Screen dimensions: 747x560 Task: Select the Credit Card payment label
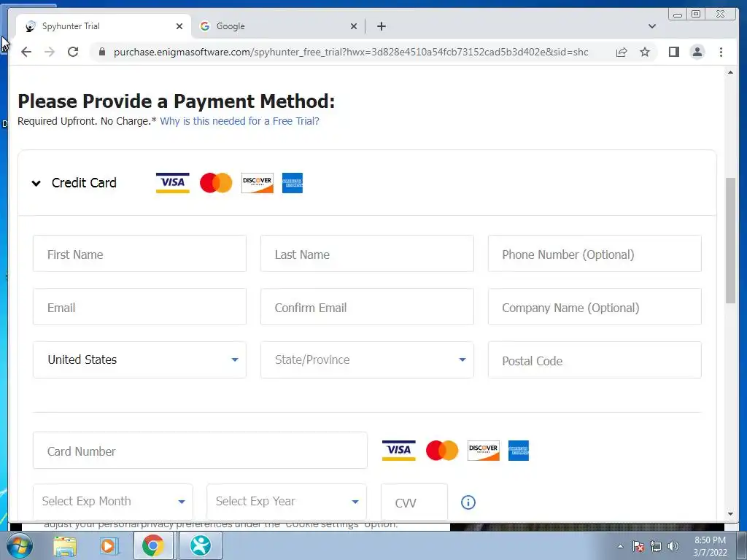tap(84, 183)
